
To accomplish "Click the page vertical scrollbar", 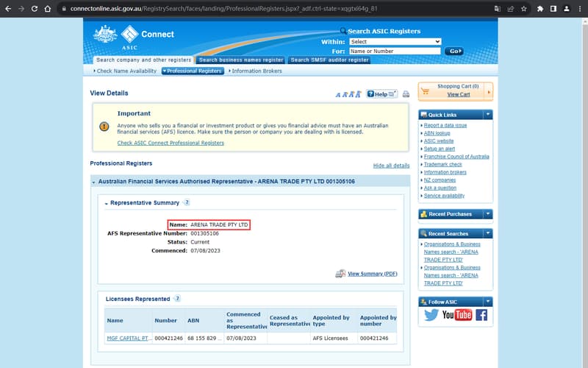I will pos(584,192).
